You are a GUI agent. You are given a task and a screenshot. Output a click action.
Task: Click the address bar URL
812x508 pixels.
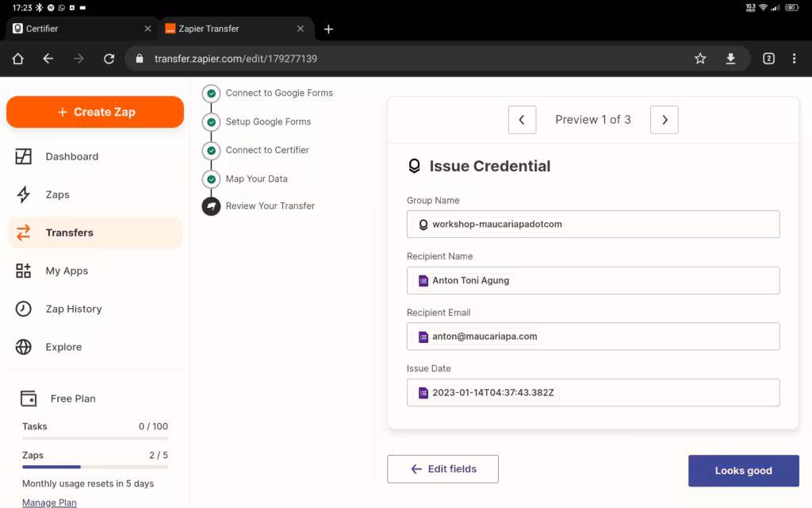point(236,59)
